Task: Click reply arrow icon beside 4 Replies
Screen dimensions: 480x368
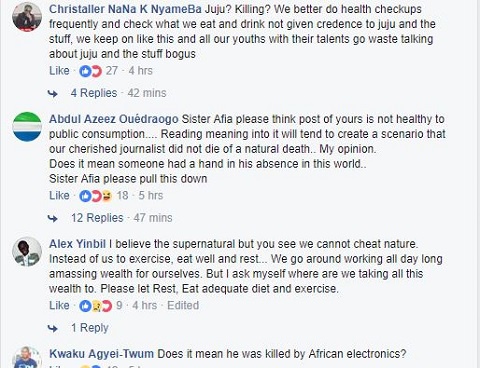Action: (x=53, y=93)
